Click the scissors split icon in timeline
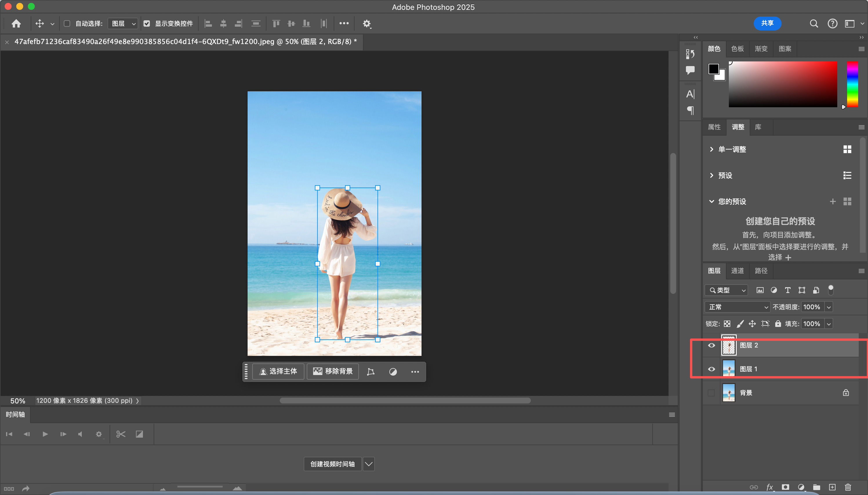868x495 pixels. click(121, 434)
